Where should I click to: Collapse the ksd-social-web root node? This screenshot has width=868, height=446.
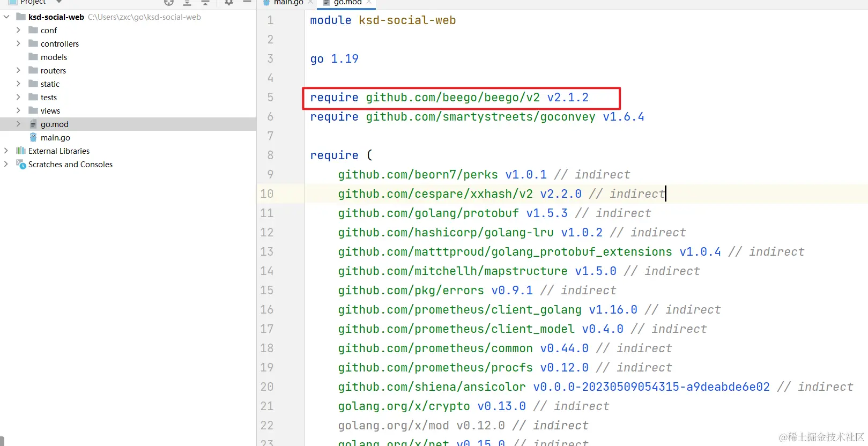pos(6,17)
